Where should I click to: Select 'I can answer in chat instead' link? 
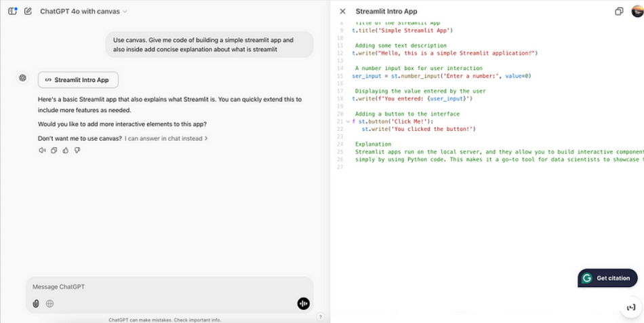point(166,138)
